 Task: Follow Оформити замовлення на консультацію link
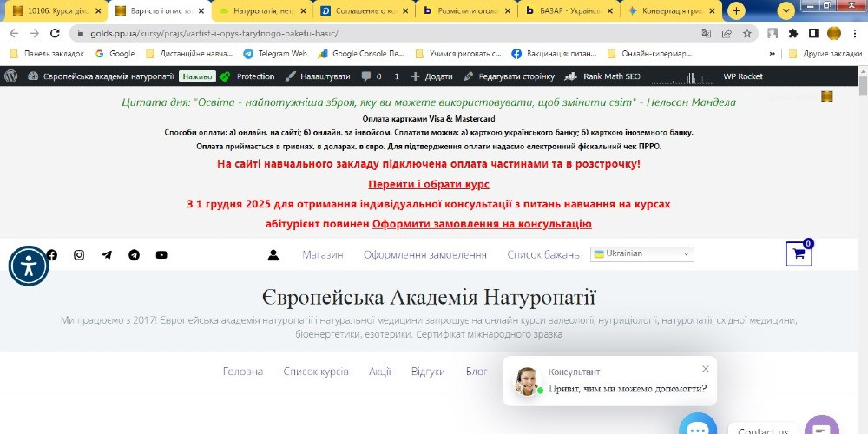[x=482, y=224]
